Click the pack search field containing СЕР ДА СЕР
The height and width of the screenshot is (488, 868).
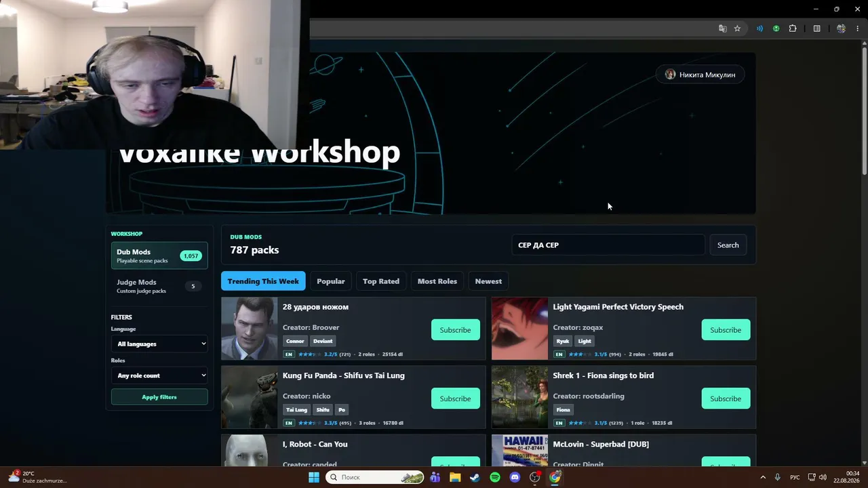point(608,245)
